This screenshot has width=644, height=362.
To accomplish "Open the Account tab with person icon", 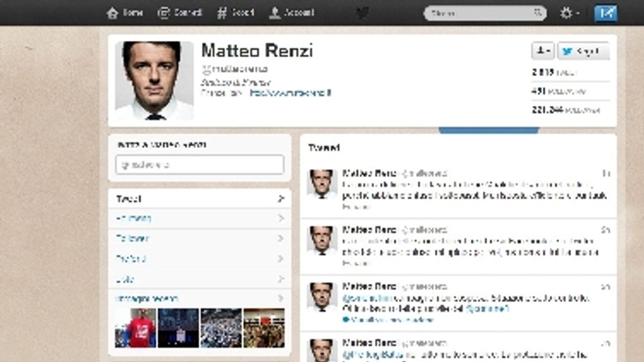I will pos(291,13).
